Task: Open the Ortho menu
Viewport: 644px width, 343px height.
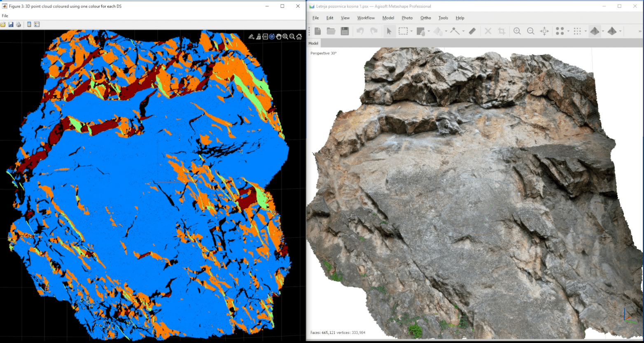Action: click(425, 18)
